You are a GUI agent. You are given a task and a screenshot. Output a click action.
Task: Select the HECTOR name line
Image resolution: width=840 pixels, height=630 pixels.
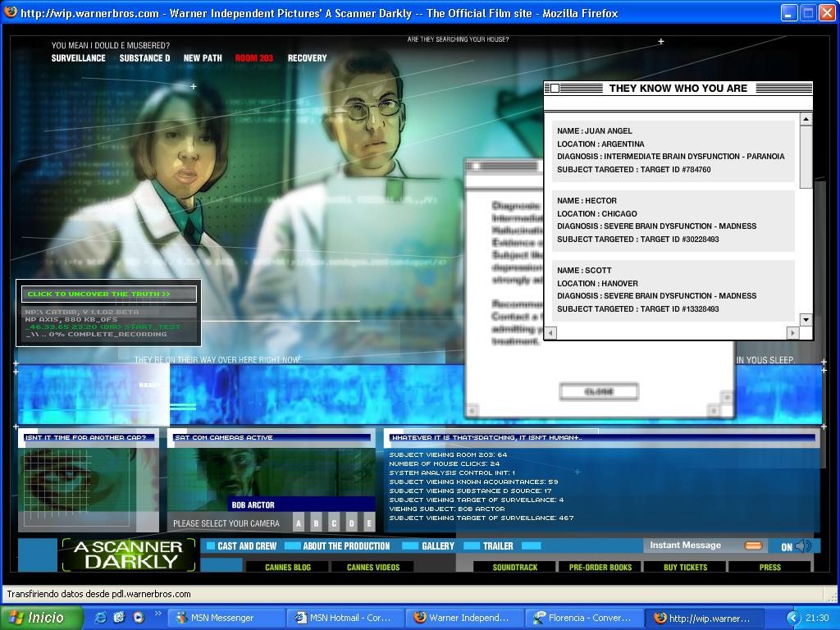click(x=587, y=200)
